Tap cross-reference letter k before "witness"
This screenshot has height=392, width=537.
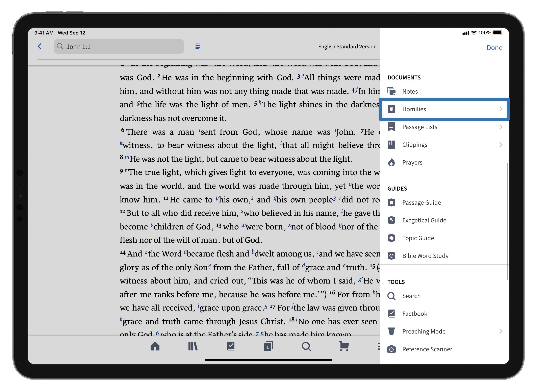(121, 143)
